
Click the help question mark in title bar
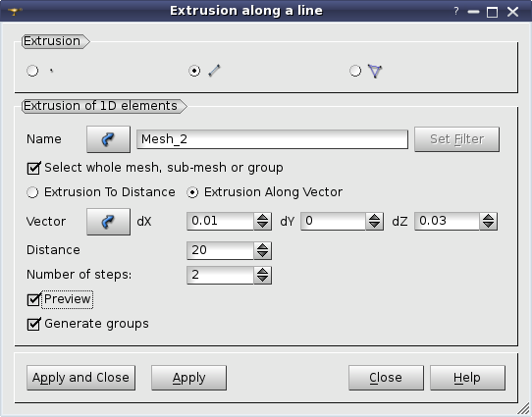click(456, 12)
